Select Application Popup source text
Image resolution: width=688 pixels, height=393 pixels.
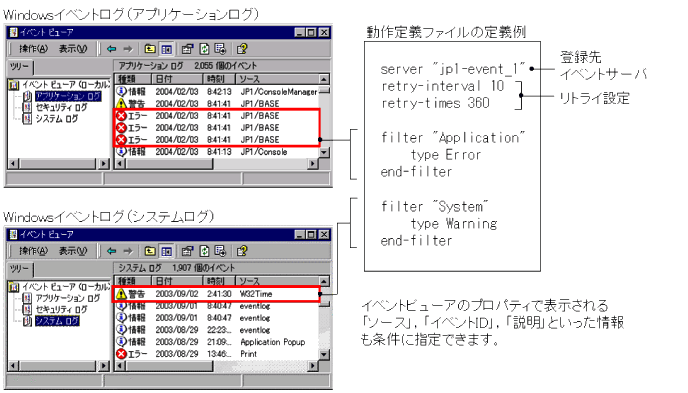pyautogui.click(x=272, y=342)
